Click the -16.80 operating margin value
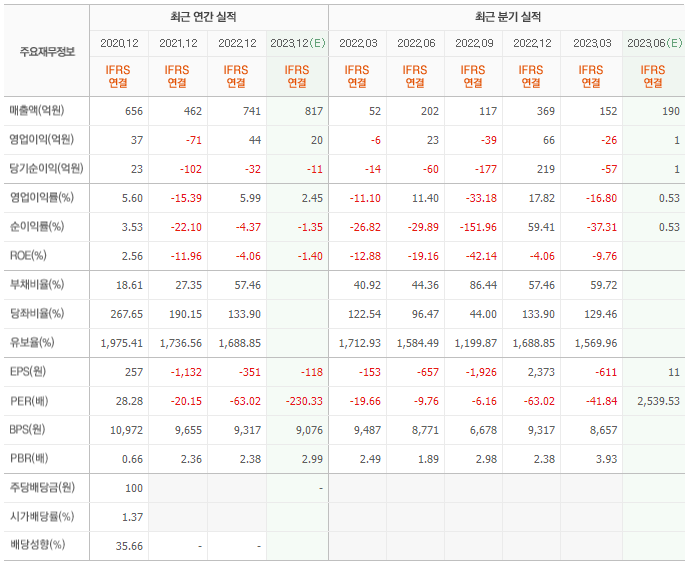690x564 pixels. [x=601, y=198]
